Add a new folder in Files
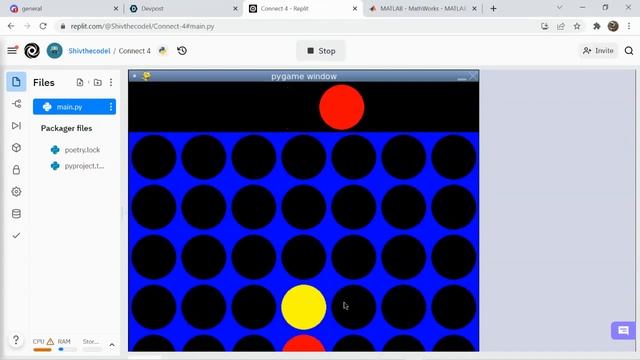This screenshot has height=360, width=640. (x=98, y=82)
